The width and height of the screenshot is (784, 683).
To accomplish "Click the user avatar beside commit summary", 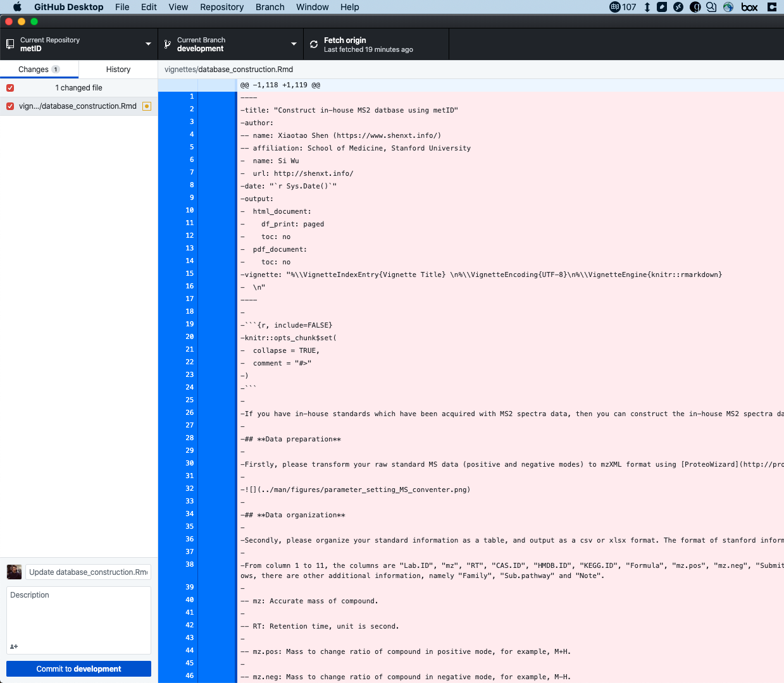I will pos(14,572).
